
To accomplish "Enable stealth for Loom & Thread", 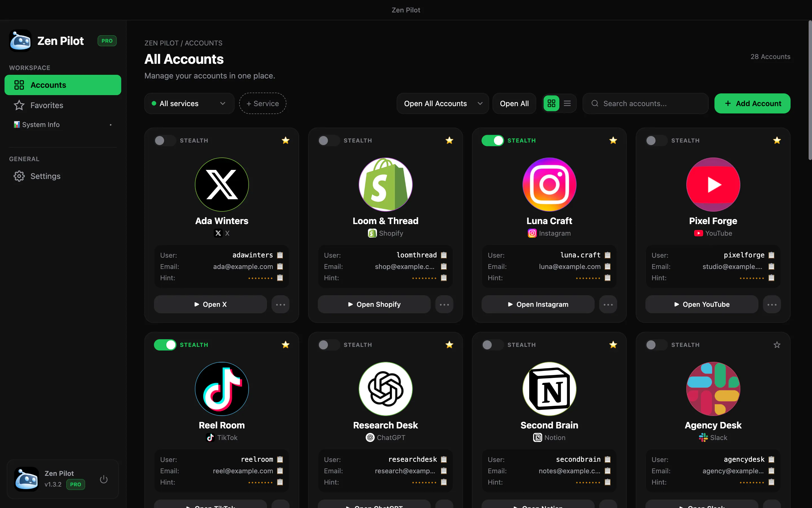I will tap(329, 141).
